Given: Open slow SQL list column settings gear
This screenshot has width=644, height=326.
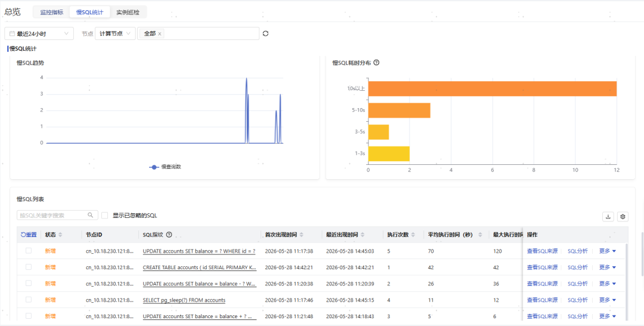Looking at the screenshot, I should click(623, 216).
